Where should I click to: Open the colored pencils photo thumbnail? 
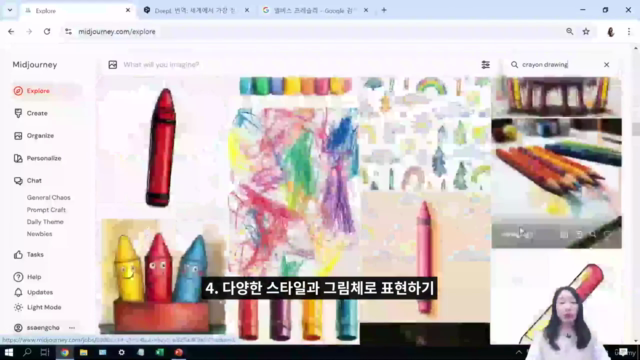tap(556, 183)
